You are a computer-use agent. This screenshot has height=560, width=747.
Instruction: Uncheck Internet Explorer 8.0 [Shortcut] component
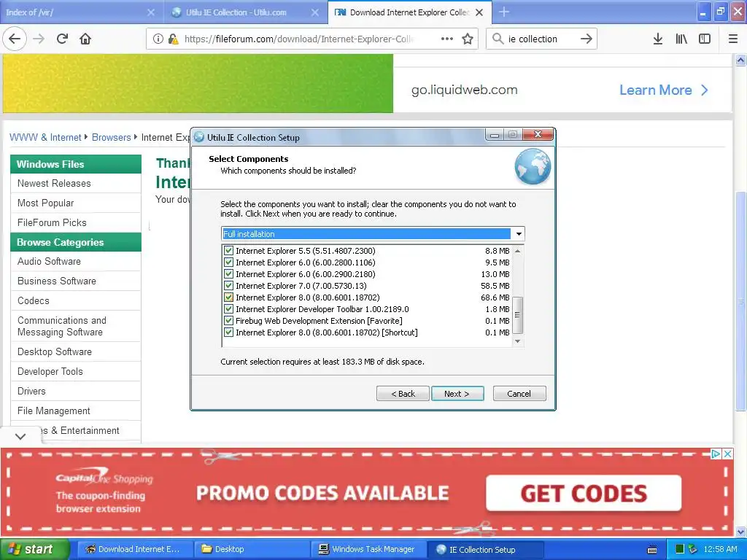click(228, 332)
